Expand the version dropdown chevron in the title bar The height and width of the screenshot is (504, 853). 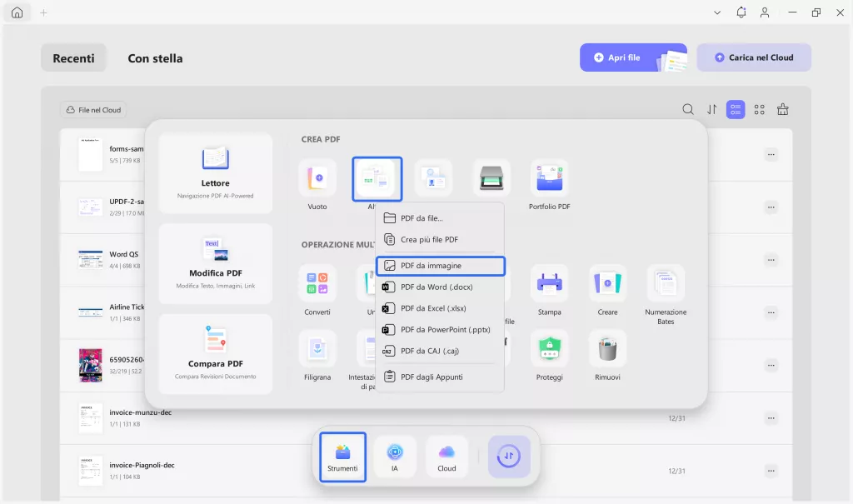click(x=718, y=12)
